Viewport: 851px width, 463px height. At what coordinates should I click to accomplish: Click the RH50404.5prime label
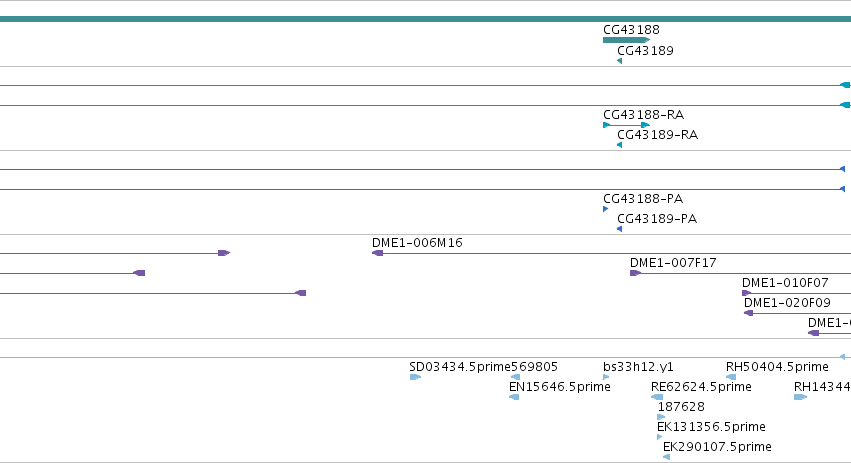[777, 367]
